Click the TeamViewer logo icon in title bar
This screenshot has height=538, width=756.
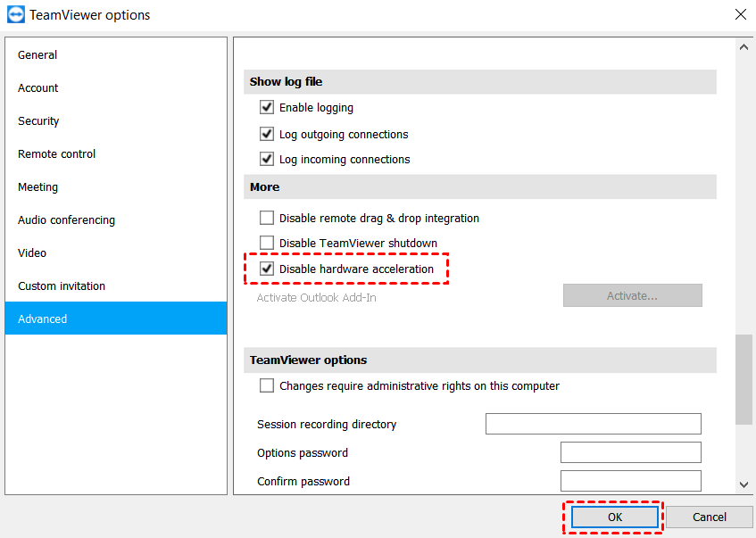(x=16, y=15)
